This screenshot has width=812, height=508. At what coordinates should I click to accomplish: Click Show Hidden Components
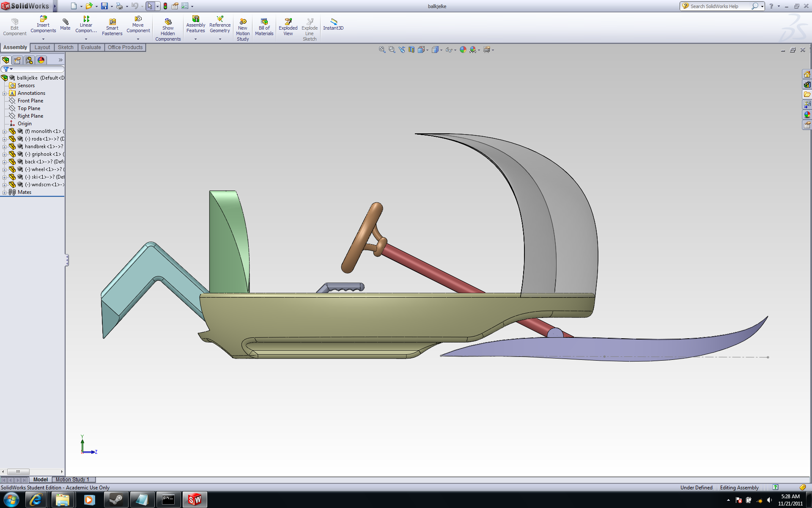(x=168, y=30)
